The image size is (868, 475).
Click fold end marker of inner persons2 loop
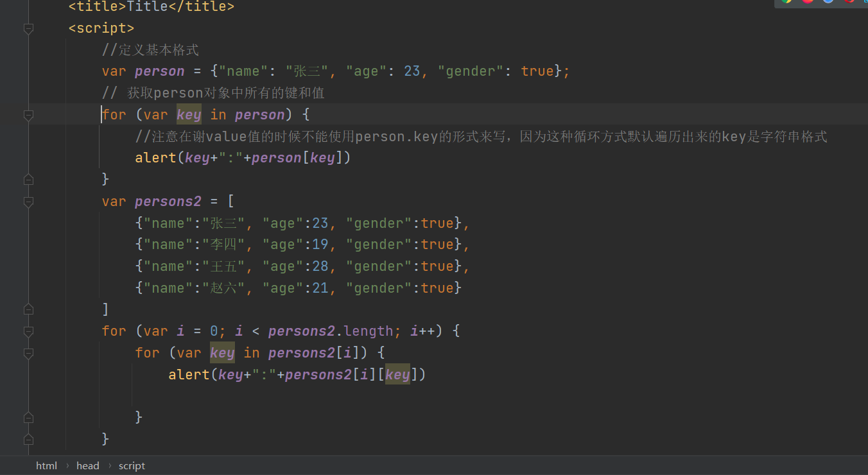point(28,417)
